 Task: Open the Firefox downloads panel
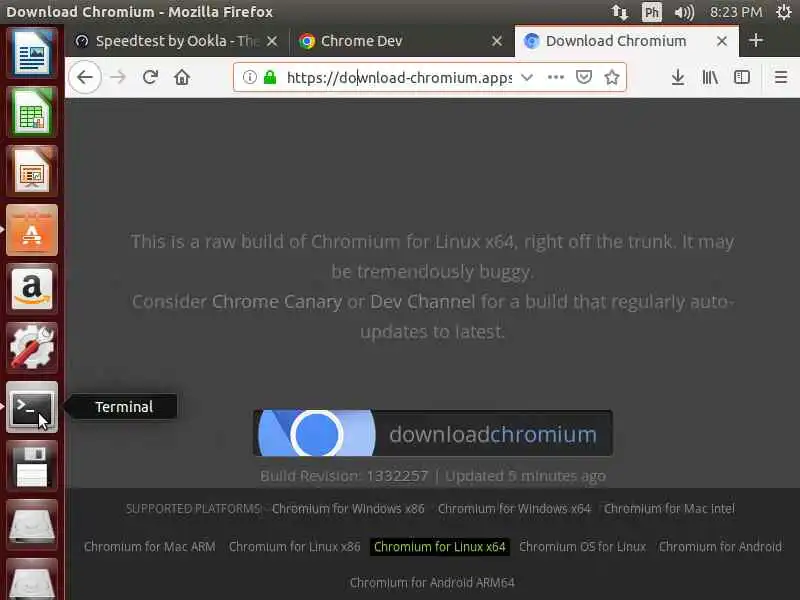pyautogui.click(x=678, y=77)
